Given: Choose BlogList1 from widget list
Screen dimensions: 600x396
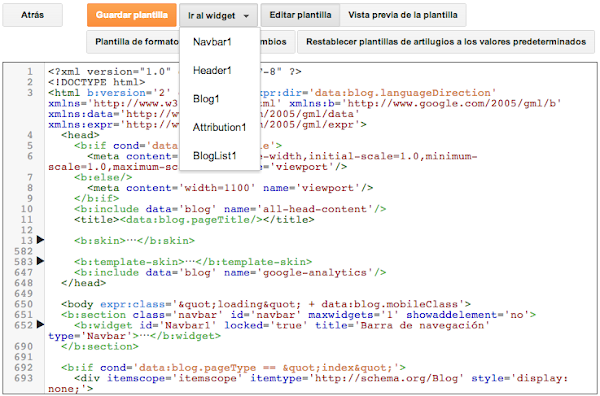Looking at the screenshot, I should (220, 156).
